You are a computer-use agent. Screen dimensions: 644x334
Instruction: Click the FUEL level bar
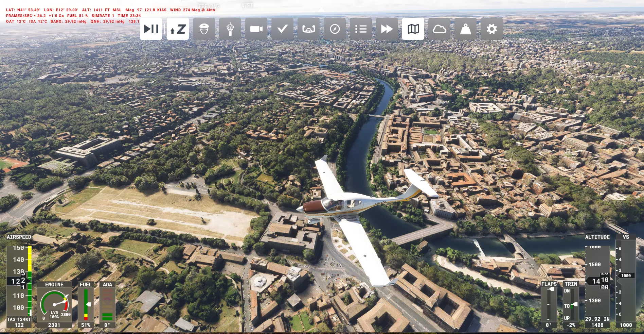86,305
